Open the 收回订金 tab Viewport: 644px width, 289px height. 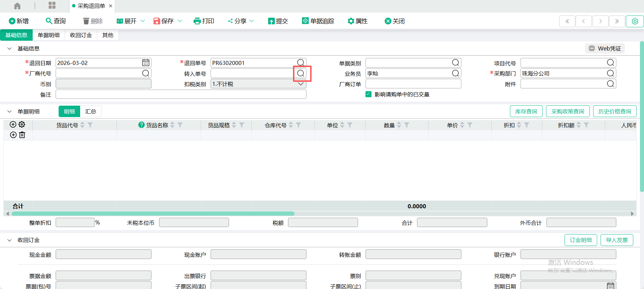click(81, 35)
